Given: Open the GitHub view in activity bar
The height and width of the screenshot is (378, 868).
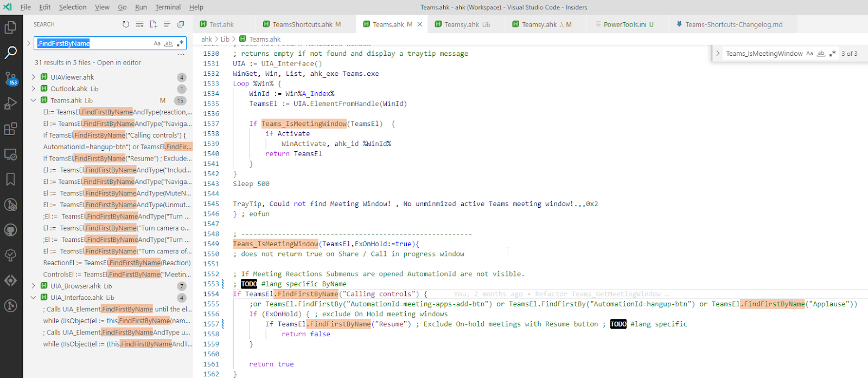Looking at the screenshot, I should tap(10, 230).
